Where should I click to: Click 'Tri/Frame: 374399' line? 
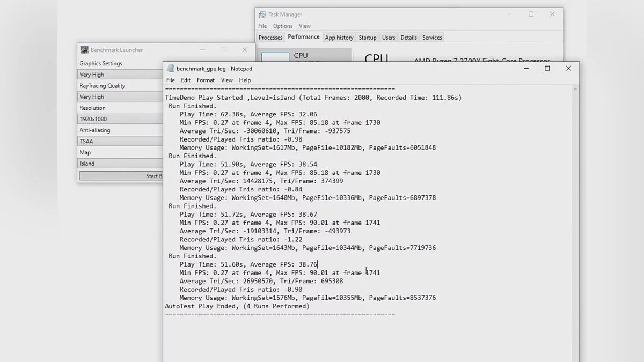(261, 181)
